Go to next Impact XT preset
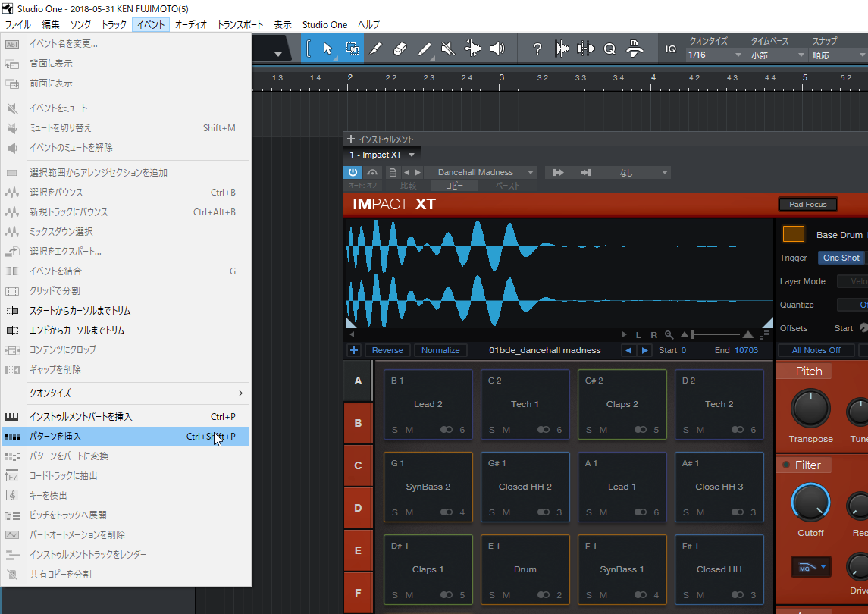Viewport: 868px width, 614px height. 418,172
